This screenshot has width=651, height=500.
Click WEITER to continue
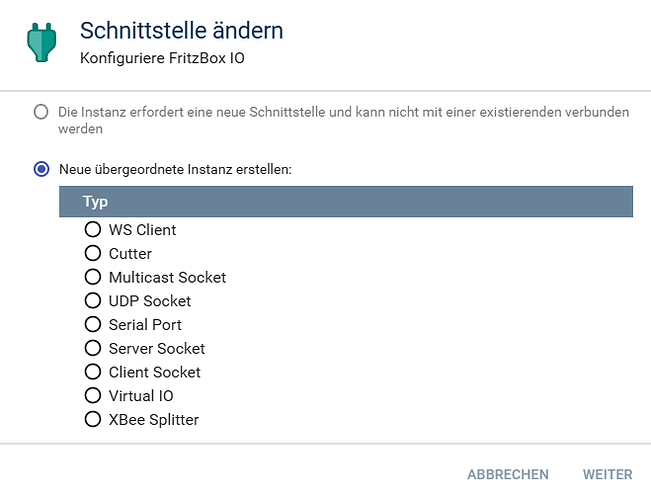607,474
